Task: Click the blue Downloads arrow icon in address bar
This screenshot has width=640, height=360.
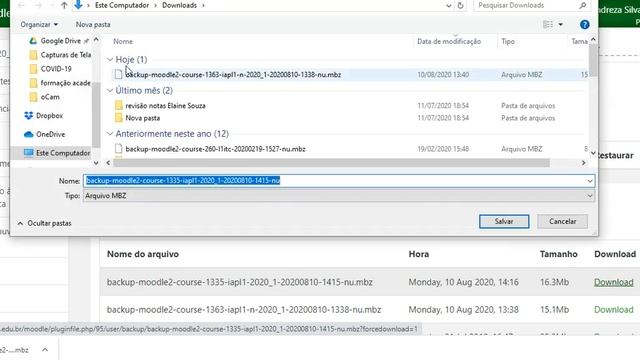Action: [x=78, y=5]
